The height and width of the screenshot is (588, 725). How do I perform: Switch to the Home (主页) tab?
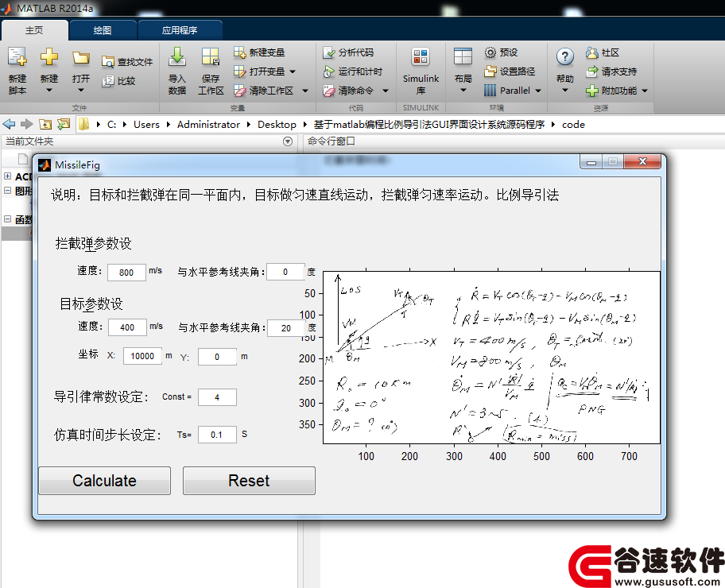[x=34, y=30]
